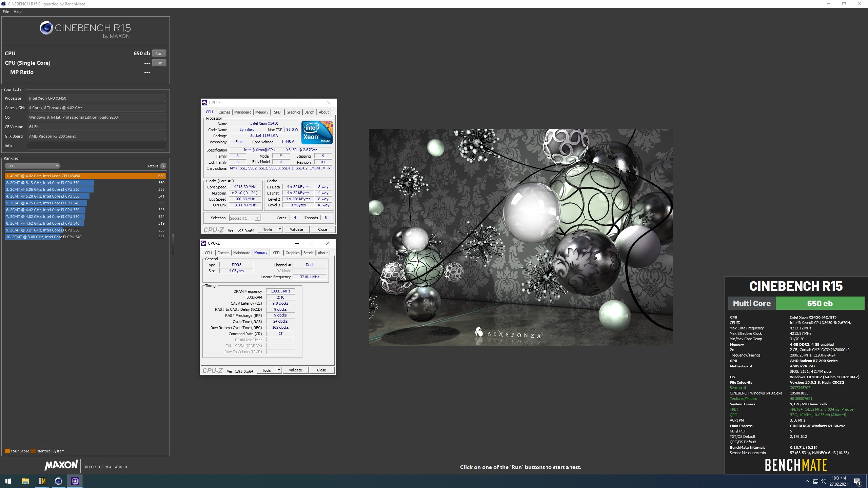The image size is (868, 488).
Task: Open BenchMate from the taskbar
Action: pos(42,481)
